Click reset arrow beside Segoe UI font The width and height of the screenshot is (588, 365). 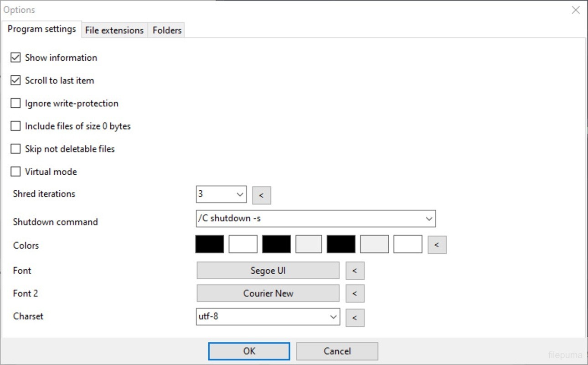point(355,271)
